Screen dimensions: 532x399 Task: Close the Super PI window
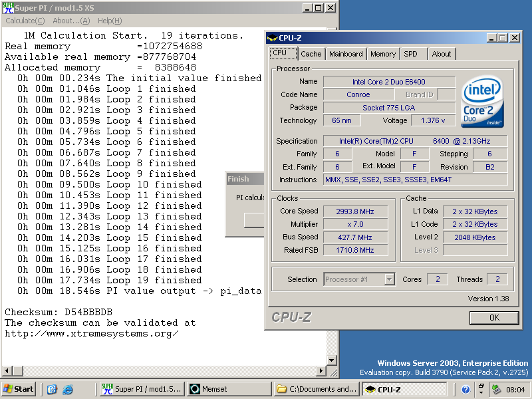tap(331, 8)
